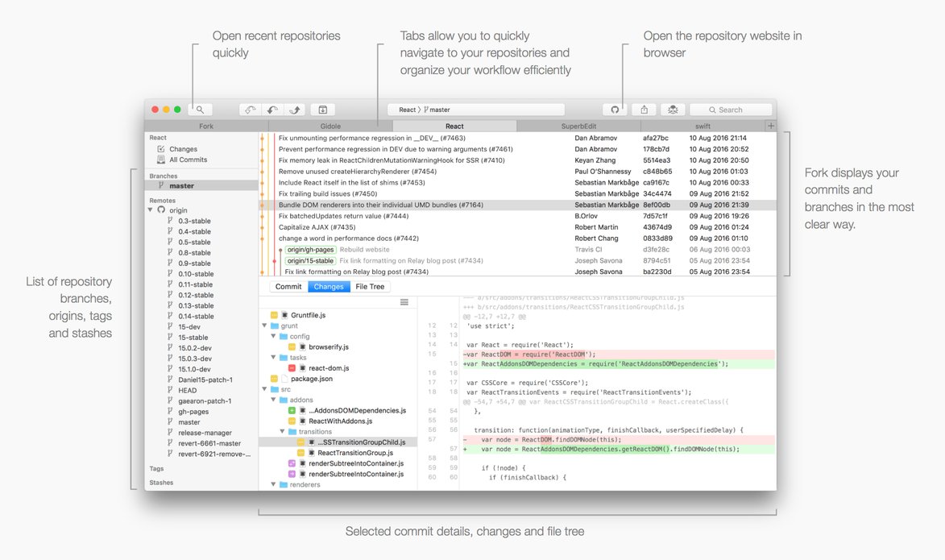Open the stash toolbar icon
945x560 pixels.
(x=325, y=110)
